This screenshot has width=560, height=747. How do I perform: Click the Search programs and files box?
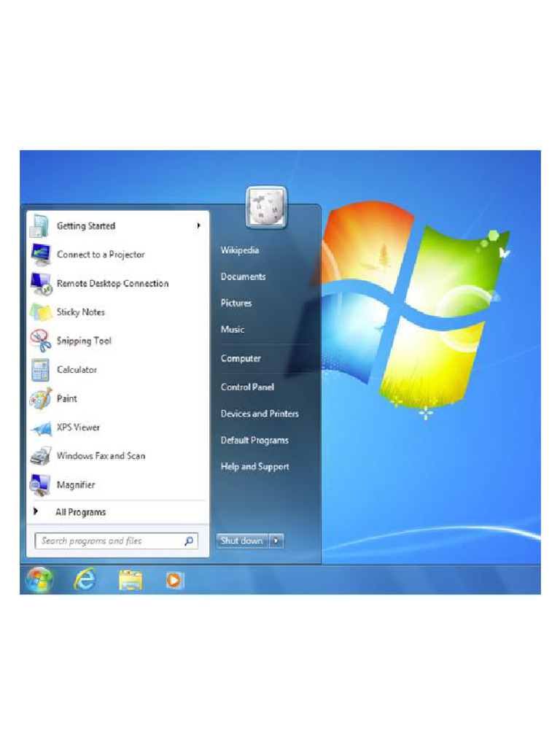pyautogui.click(x=116, y=541)
